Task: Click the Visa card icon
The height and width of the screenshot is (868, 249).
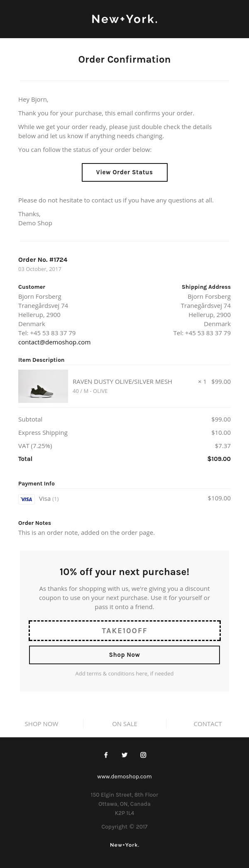Action: pos(27,499)
